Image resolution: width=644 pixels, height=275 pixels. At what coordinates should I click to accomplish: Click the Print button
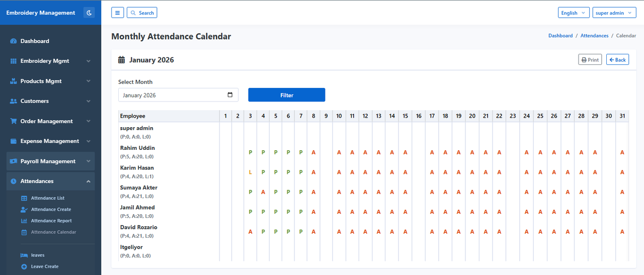pyautogui.click(x=590, y=60)
